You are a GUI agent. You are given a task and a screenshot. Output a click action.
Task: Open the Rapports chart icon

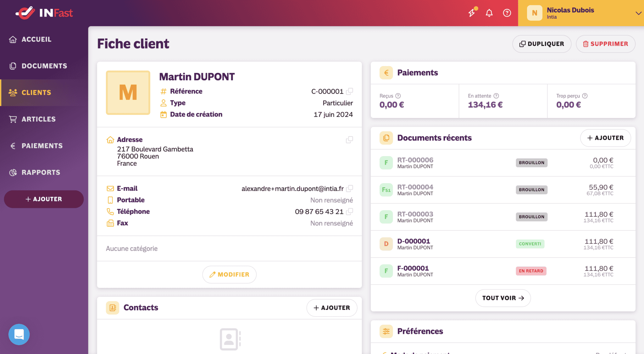[x=13, y=172]
